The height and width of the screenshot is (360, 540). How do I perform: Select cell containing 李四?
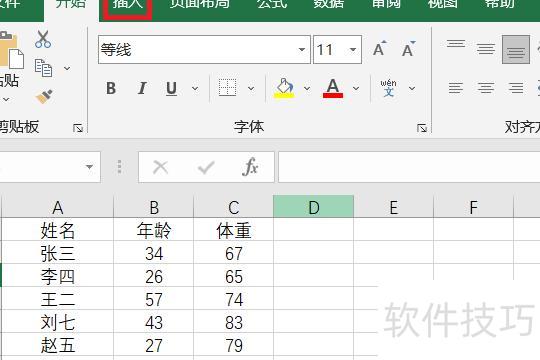58,276
